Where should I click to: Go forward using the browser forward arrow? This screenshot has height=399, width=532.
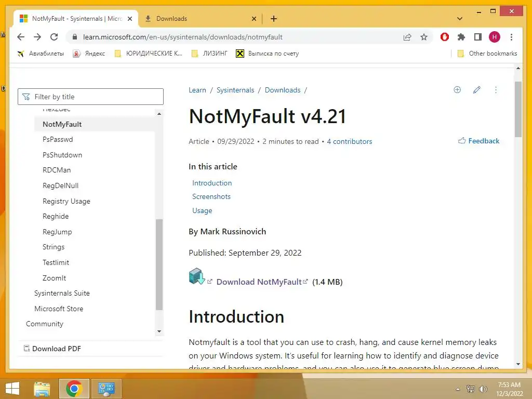(37, 37)
